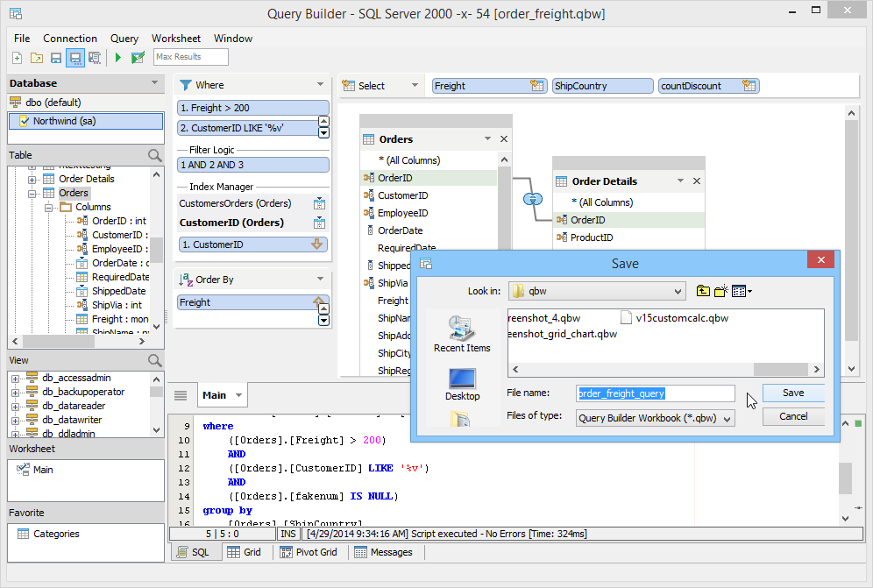Image resolution: width=873 pixels, height=588 pixels.
Task: Switch to the Grid tab
Action: (245, 552)
